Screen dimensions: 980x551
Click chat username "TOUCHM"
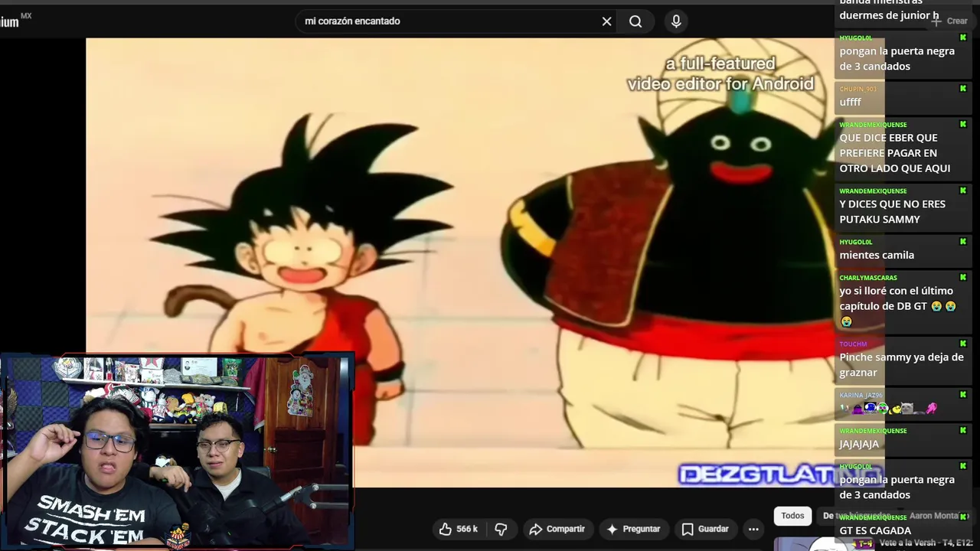[x=853, y=344]
